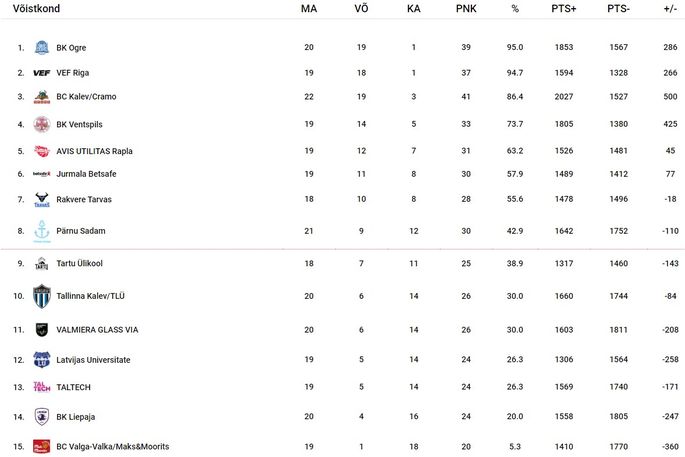Click the Rakvere Tarvas bull logo
The height and width of the screenshot is (457, 685).
pos(42,200)
